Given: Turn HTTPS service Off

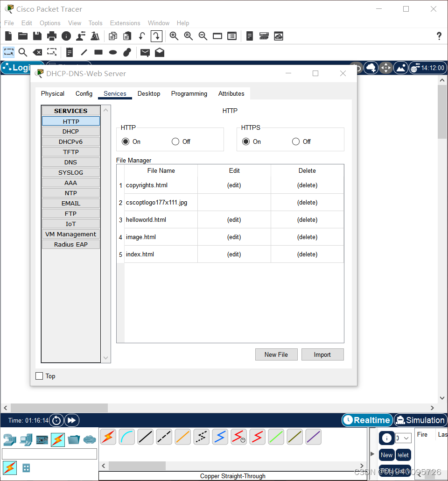Looking at the screenshot, I should (x=296, y=141).
